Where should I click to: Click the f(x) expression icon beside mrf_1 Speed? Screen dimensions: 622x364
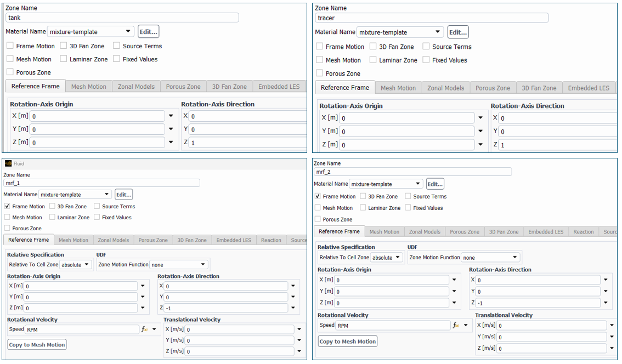click(145, 329)
